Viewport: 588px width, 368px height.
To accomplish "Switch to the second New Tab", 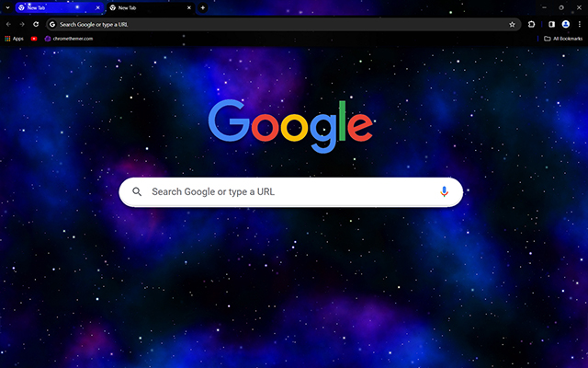I will click(151, 7).
